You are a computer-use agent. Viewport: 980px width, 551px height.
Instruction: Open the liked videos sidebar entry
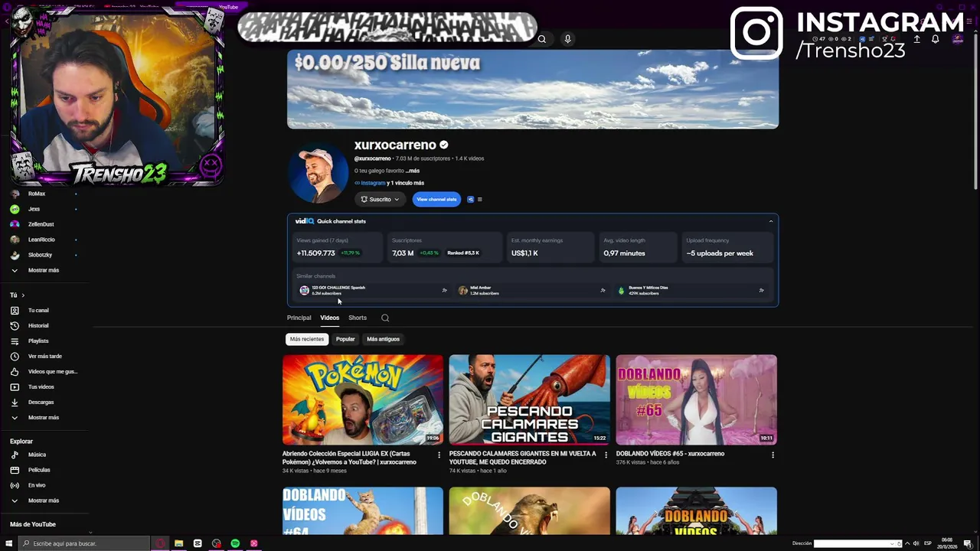click(53, 371)
